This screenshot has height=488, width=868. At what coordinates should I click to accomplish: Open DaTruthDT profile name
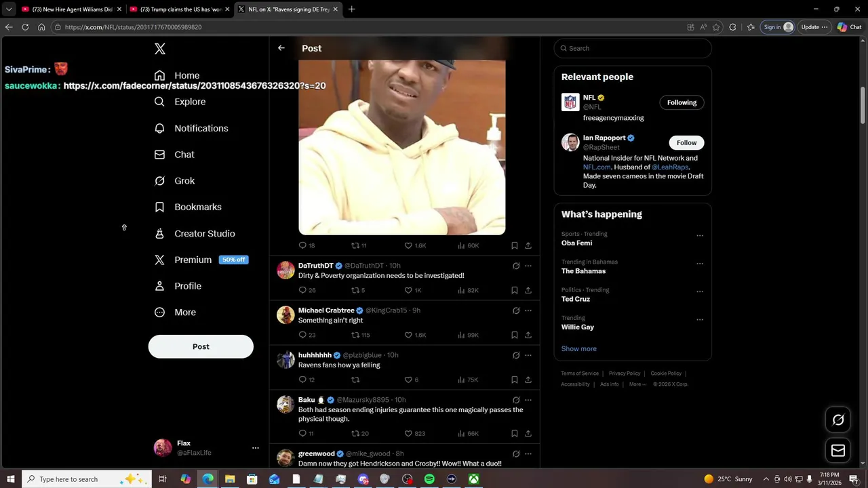coord(315,266)
